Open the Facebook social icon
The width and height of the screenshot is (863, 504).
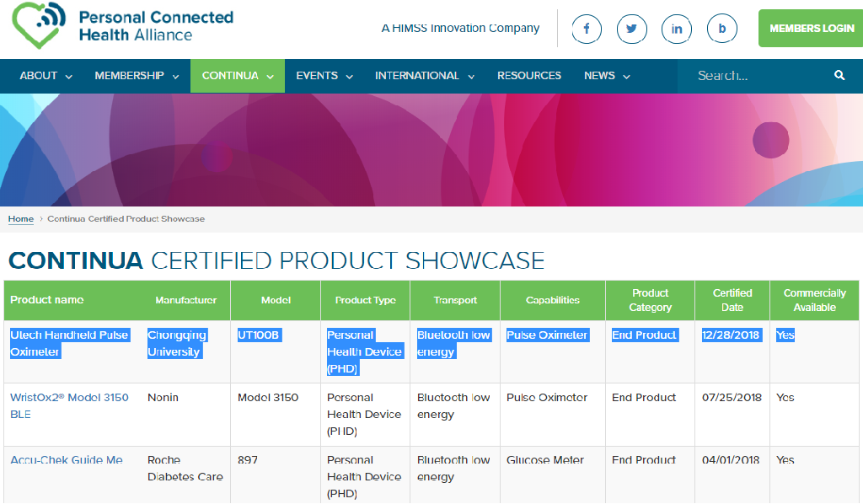tap(587, 29)
